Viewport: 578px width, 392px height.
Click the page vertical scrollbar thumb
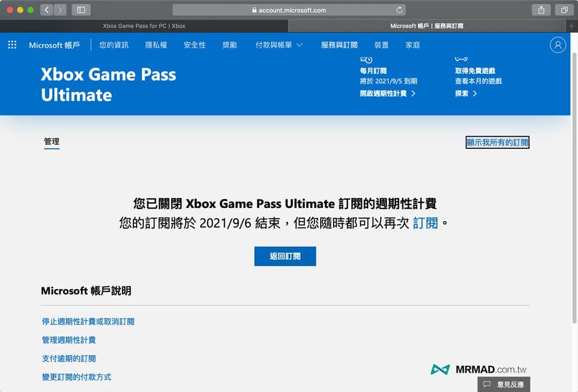click(574, 188)
